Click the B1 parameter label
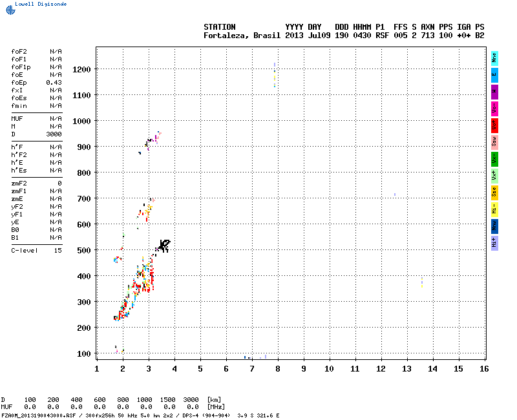Viewport: 517px width, 420px height. [15, 238]
